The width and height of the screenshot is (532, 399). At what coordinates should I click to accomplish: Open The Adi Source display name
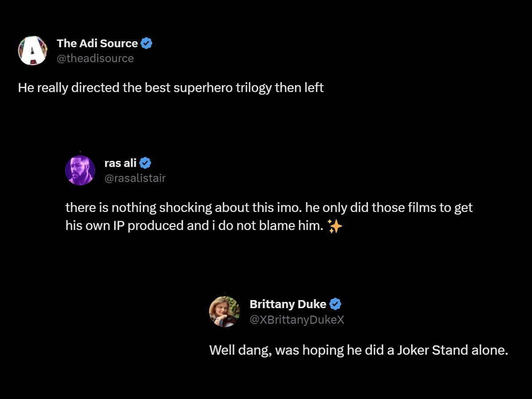click(x=97, y=43)
